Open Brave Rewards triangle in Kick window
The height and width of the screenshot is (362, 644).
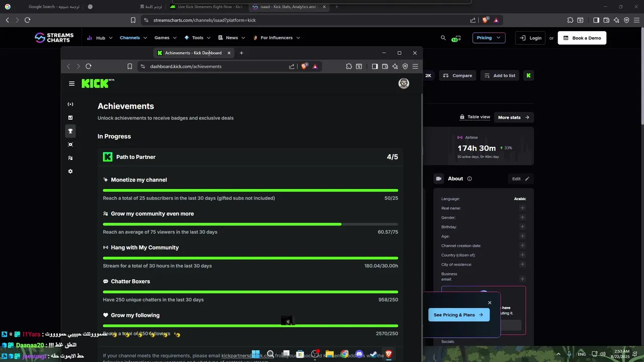click(x=315, y=66)
